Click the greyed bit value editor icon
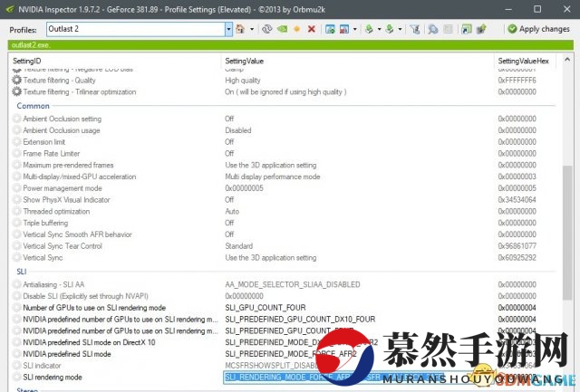The width and height of the screenshot is (580, 392). click(448, 29)
